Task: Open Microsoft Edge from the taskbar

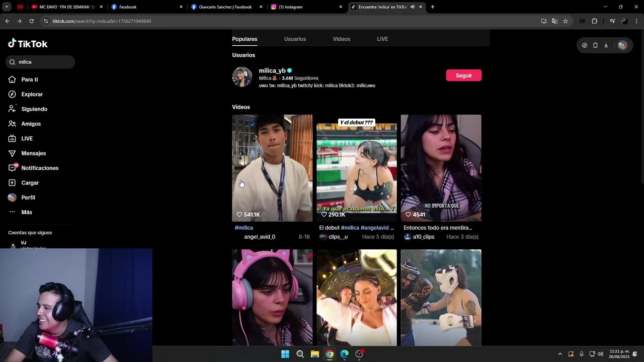Action: (344, 354)
